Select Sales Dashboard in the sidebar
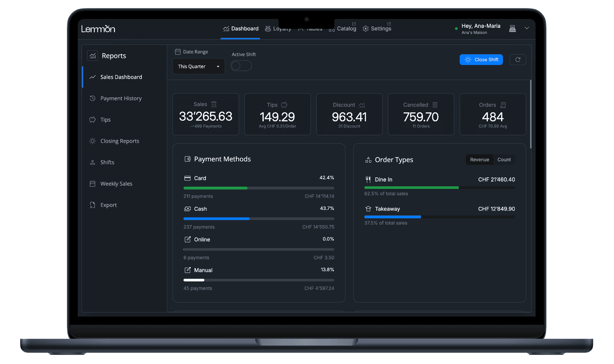 click(124, 77)
